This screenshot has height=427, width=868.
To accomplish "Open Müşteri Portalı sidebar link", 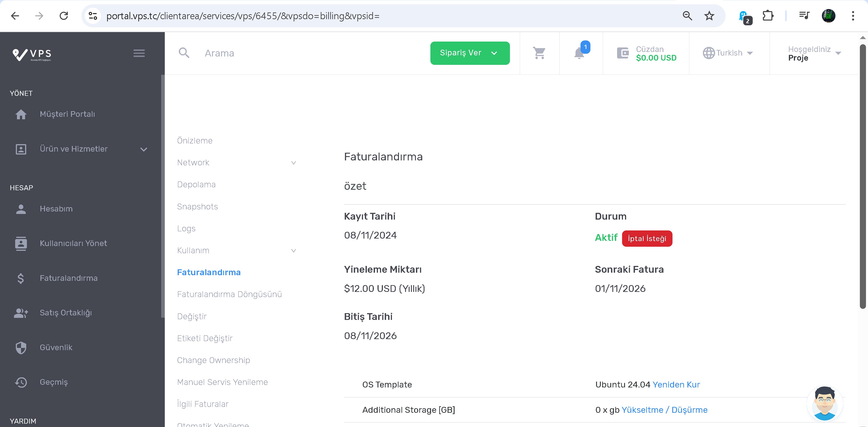I will [67, 114].
